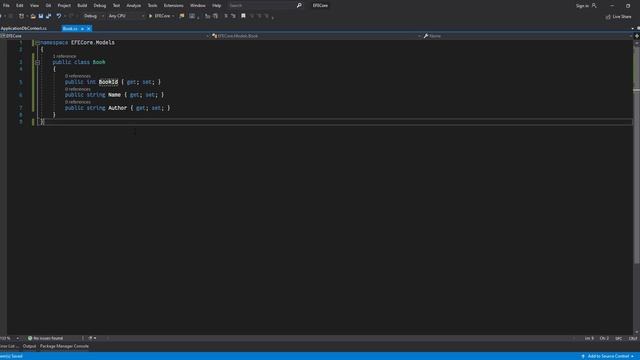
Task: Click the Undo arrow icon
Action: point(59,16)
